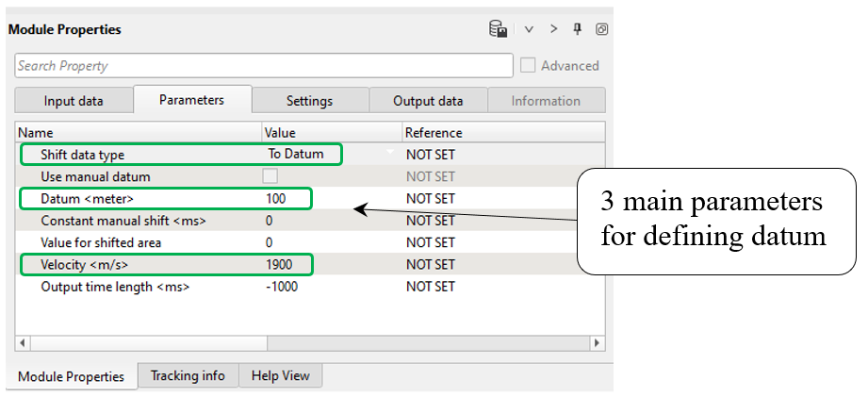868x397 pixels.
Task: Click the Constant manual shift value 0
Action: 269,221
